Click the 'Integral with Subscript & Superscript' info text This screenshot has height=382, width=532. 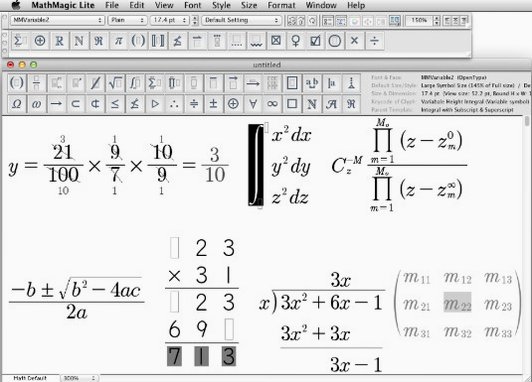(467, 110)
